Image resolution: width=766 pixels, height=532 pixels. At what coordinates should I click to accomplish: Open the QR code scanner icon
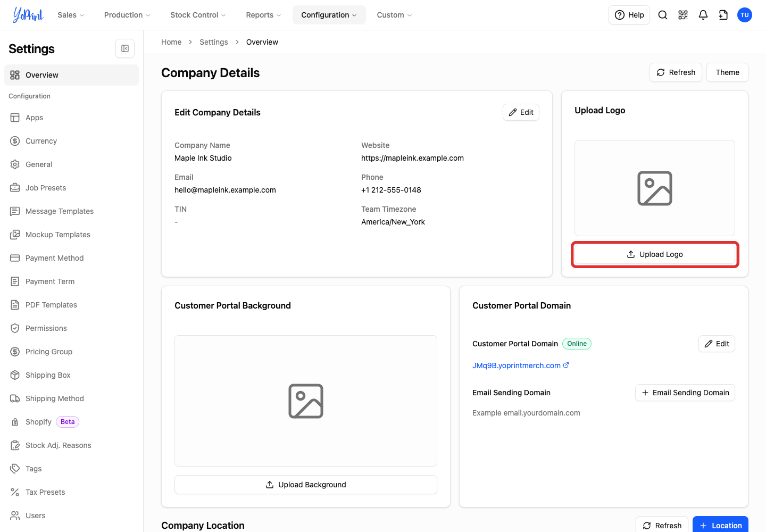click(683, 15)
